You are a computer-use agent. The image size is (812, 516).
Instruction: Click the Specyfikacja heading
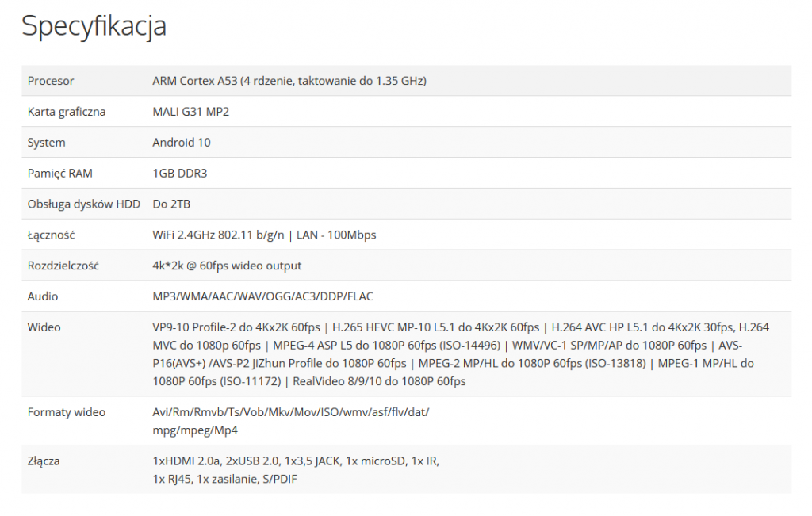tap(94, 26)
